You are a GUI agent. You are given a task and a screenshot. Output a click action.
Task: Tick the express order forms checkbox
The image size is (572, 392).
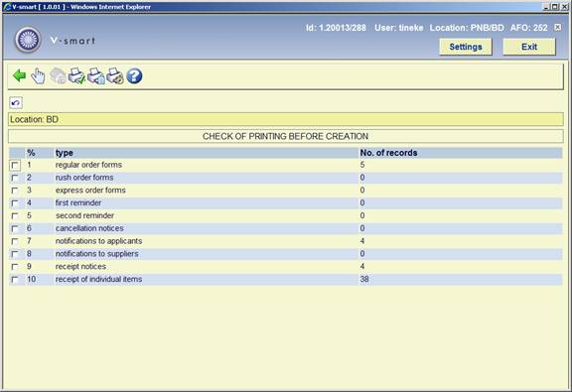(x=15, y=191)
